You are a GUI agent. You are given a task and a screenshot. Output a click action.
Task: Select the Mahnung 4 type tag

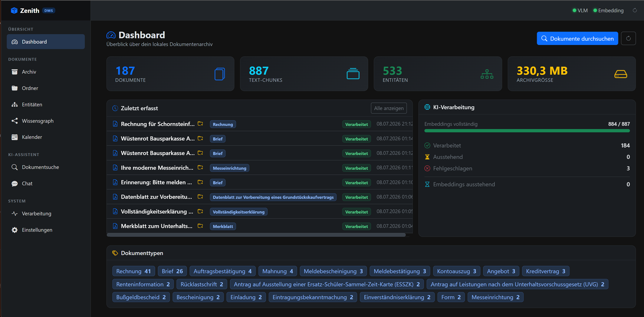(x=278, y=271)
